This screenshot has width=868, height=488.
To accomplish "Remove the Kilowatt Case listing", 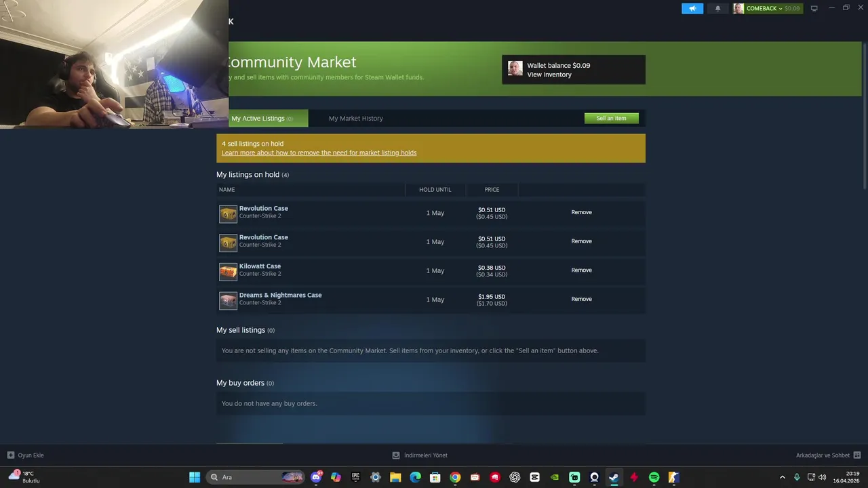I will click(x=581, y=270).
